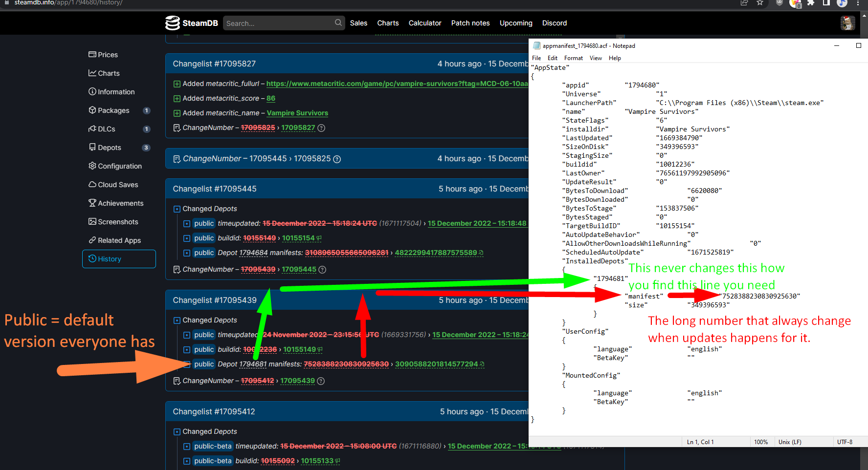The height and width of the screenshot is (470, 868).
Task: Open the browser three-dot menu
Action: [858, 3]
